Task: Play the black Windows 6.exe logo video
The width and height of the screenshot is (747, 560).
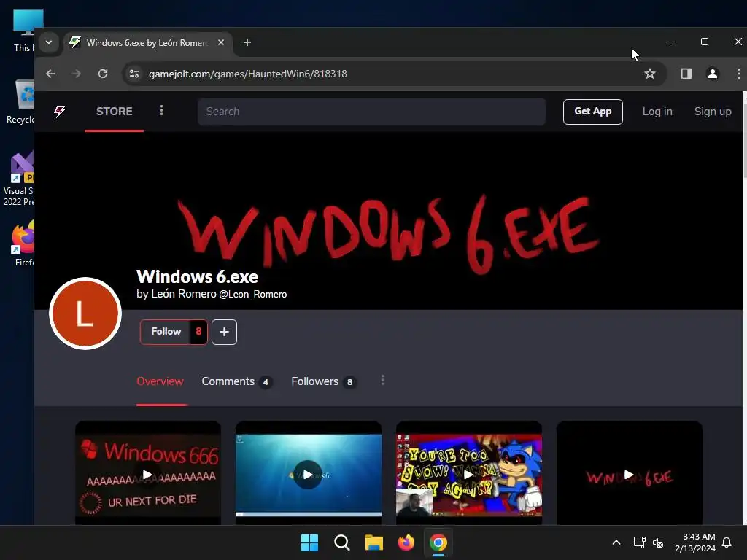Action: coord(630,474)
